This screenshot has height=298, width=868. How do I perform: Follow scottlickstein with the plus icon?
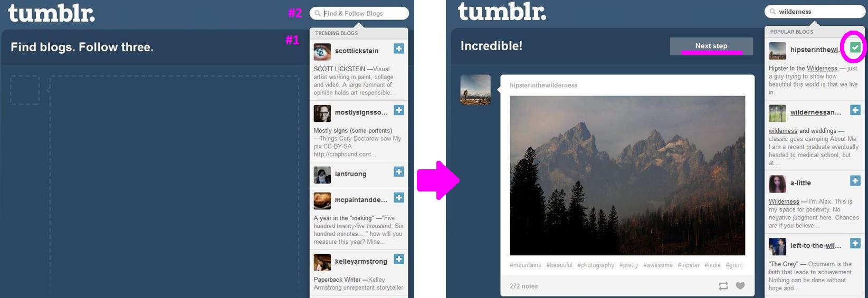pos(399,49)
